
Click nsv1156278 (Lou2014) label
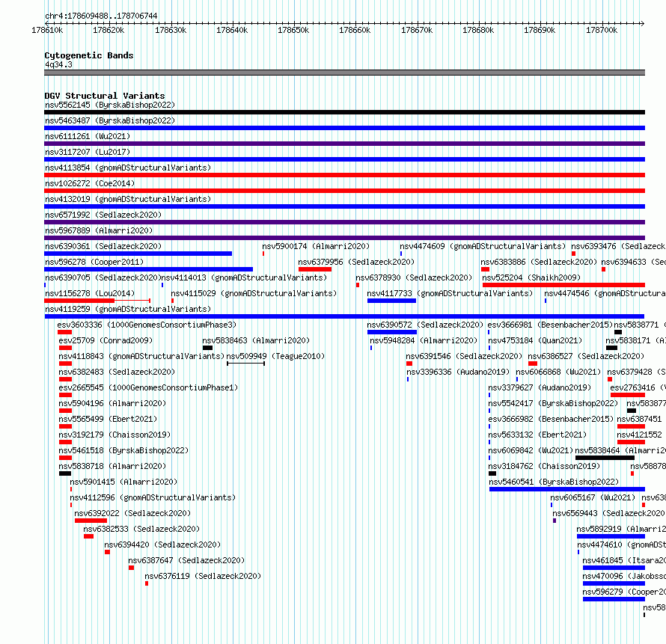90,293
